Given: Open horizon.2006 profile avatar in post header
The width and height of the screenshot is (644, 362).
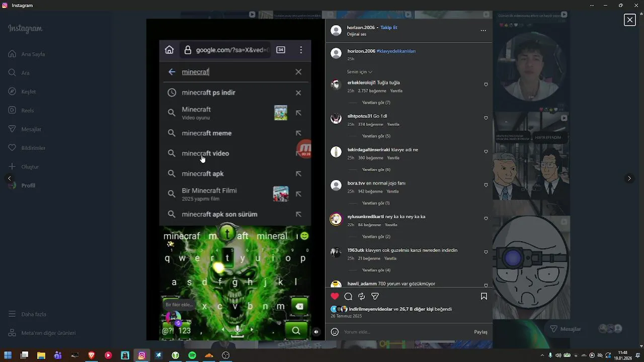Looking at the screenshot, I should point(336,31).
